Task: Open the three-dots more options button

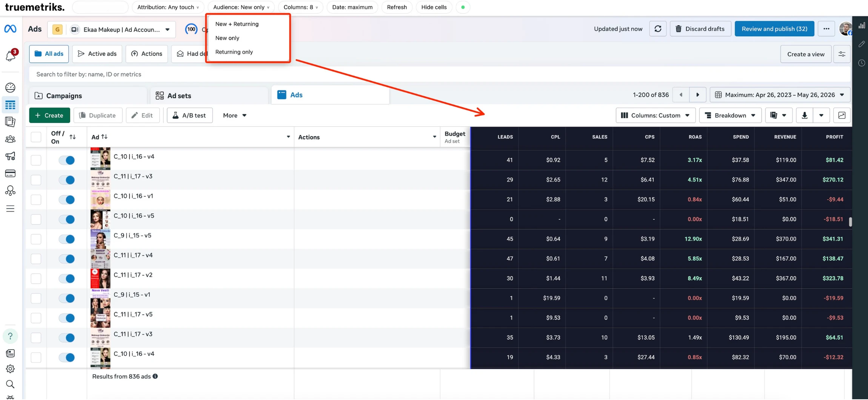Action: pos(826,29)
